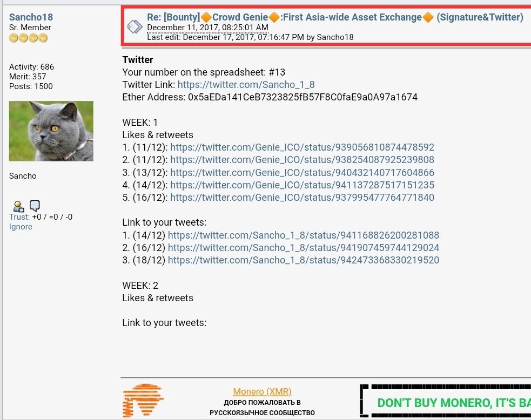The height and width of the screenshot is (420, 531).
Task: Click the Posts: 1500 text
Action: (31, 86)
